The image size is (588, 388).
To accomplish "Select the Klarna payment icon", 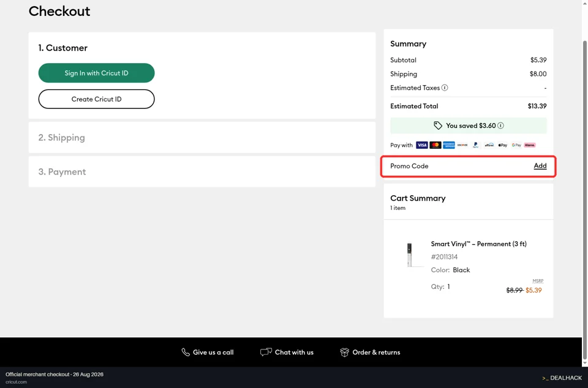I will 530,145.
